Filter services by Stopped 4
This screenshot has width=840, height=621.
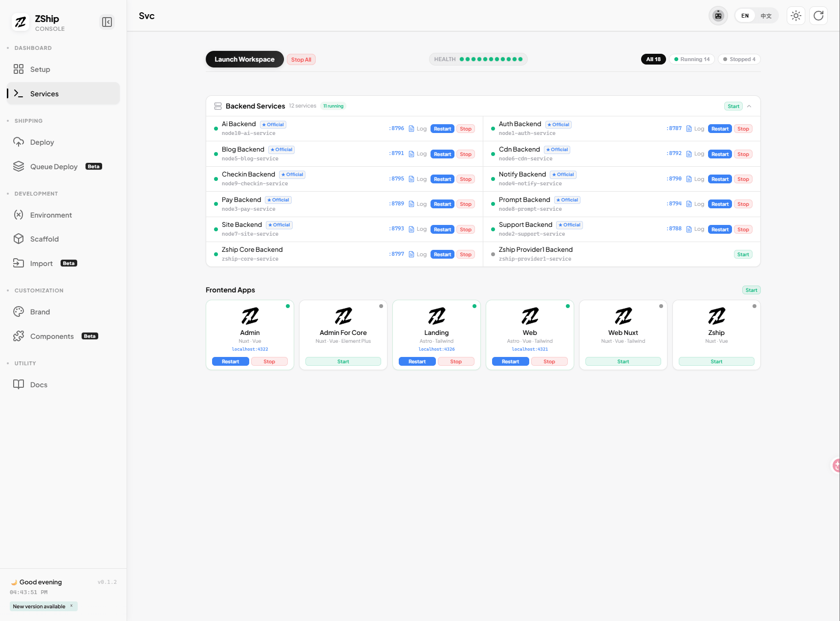pos(739,59)
